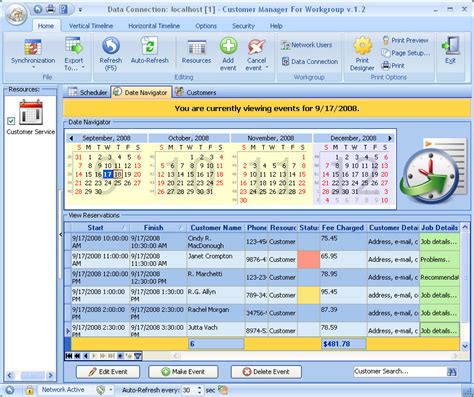Open the Options ribbon tab

(x=206, y=26)
